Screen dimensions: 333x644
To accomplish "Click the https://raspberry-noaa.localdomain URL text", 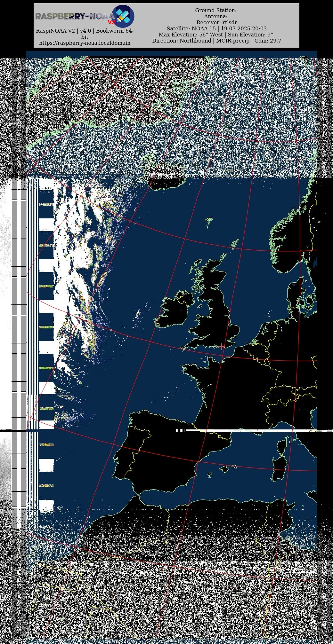I will pyautogui.click(x=85, y=43).
